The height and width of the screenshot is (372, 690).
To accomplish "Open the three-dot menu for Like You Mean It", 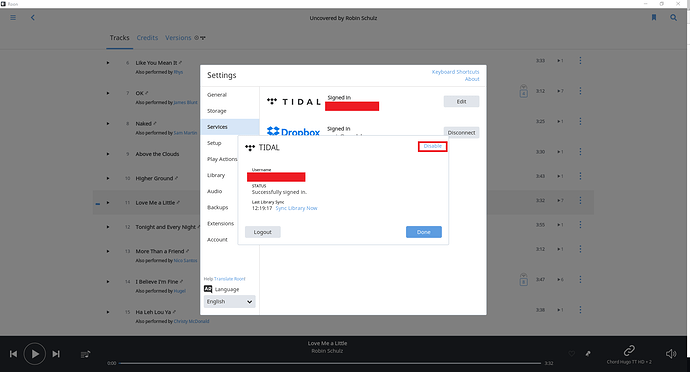I will [x=580, y=60].
